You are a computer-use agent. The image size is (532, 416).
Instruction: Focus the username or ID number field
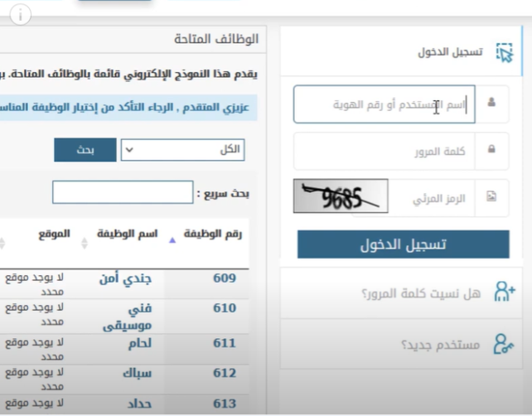(x=384, y=104)
